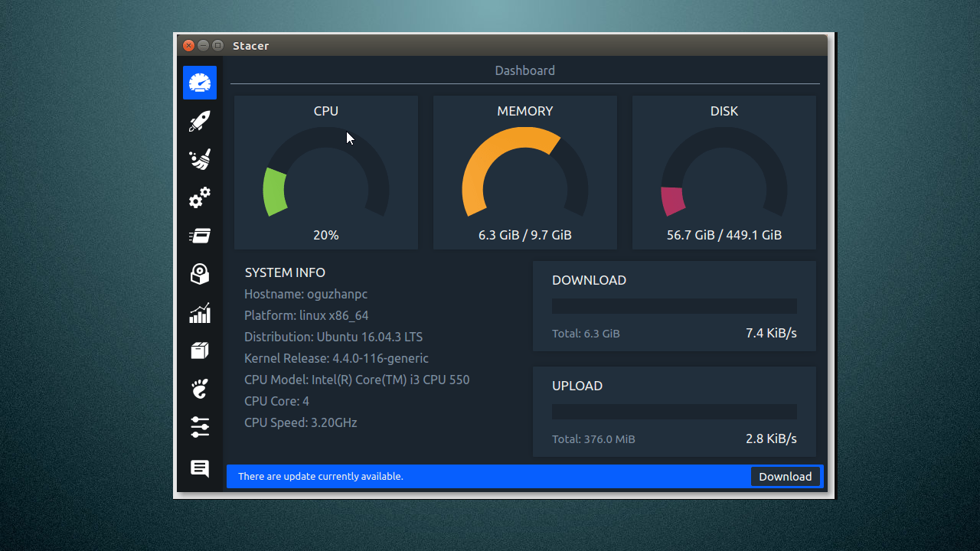This screenshot has height=551, width=980.
Task: Open GNOME Settings via the footprint icon
Action: point(199,389)
